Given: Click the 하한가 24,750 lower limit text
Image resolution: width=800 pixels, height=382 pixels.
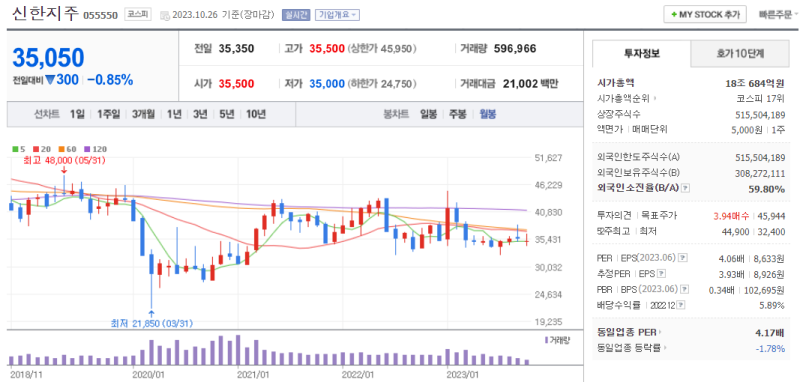Looking at the screenshot, I should coord(382,84).
